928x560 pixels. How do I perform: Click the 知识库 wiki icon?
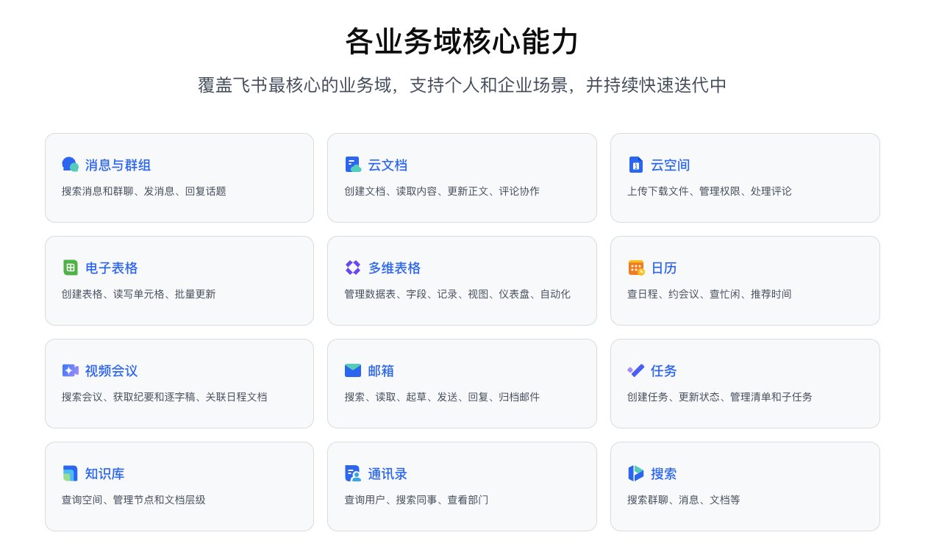click(x=70, y=473)
